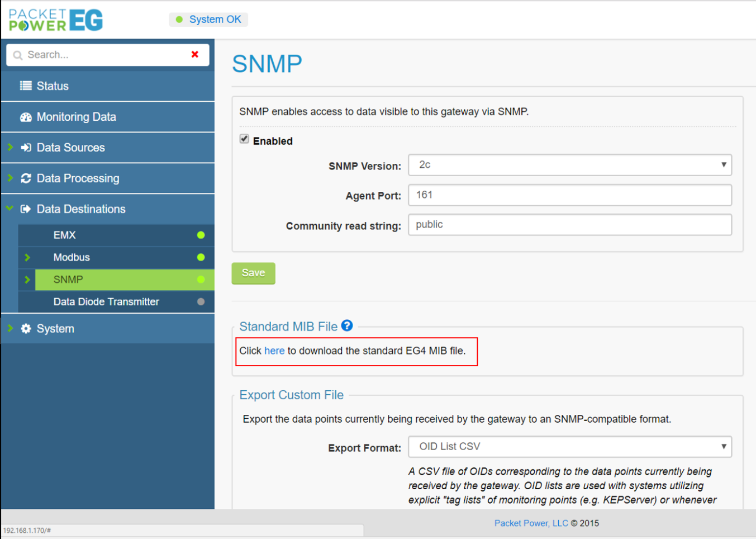
Task: Click the Data Processing refresh icon
Action: 26,178
